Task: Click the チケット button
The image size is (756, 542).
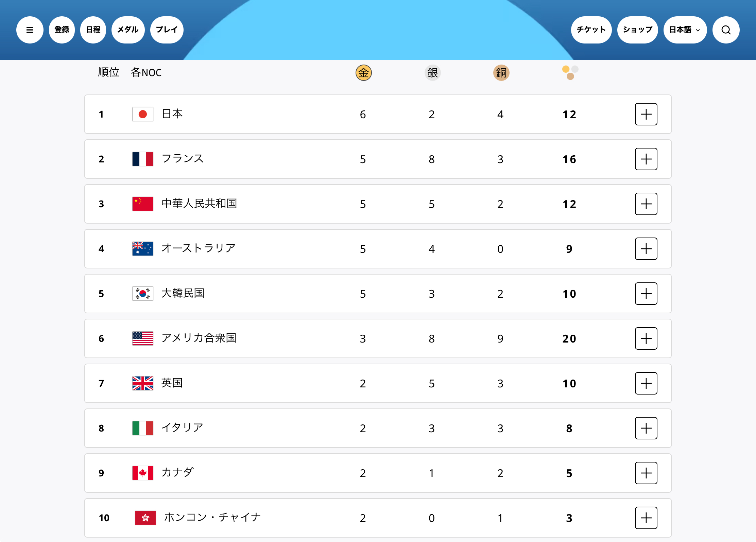Action: [591, 30]
